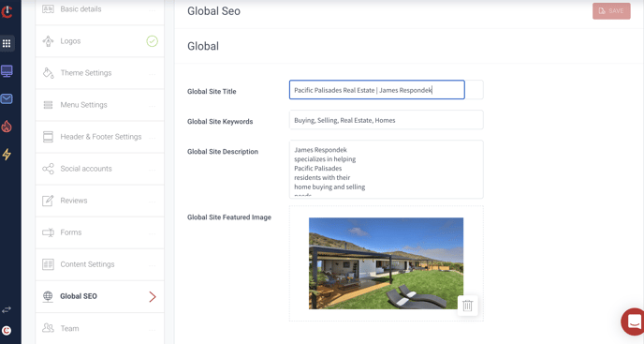644x344 pixels.
Task: Select the house featured image thumbnail
Action: coord(386,263)
